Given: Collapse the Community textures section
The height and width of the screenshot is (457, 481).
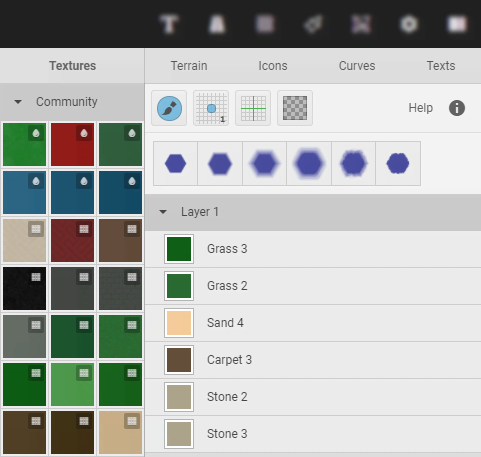Looking at the screenshot, I should (x=18, y=102).
